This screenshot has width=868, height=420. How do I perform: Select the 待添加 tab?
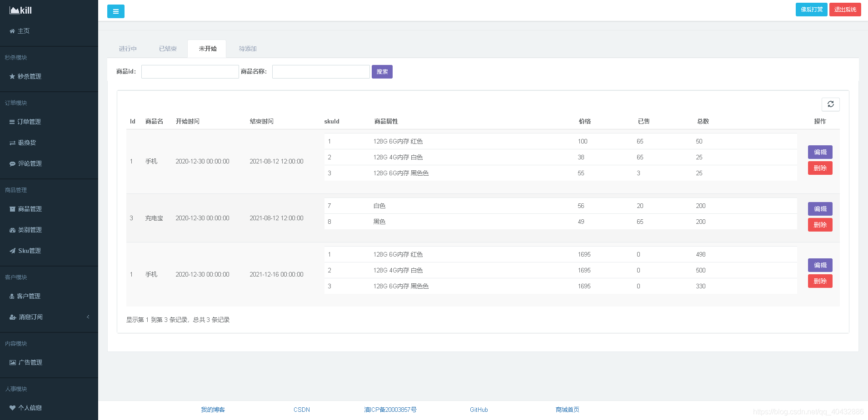pos(248,49)
